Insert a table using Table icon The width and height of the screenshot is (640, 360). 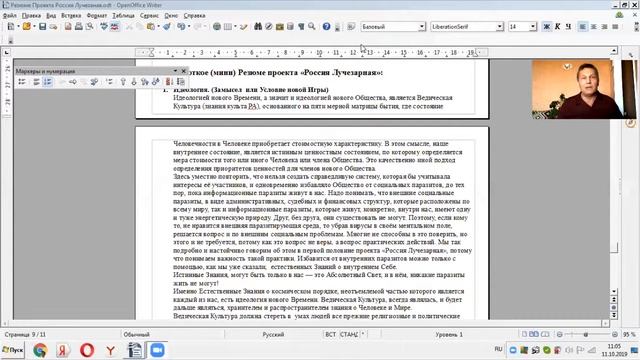point(228,27)
